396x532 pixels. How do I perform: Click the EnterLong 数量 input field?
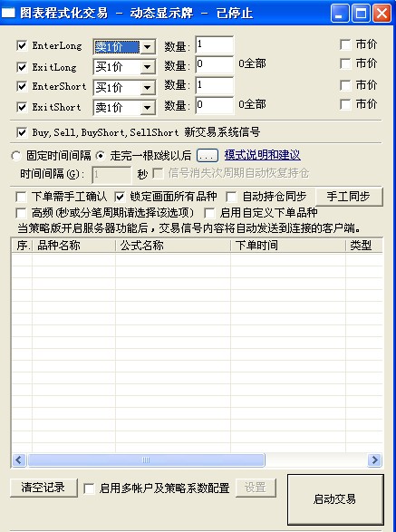click(215, 44)
